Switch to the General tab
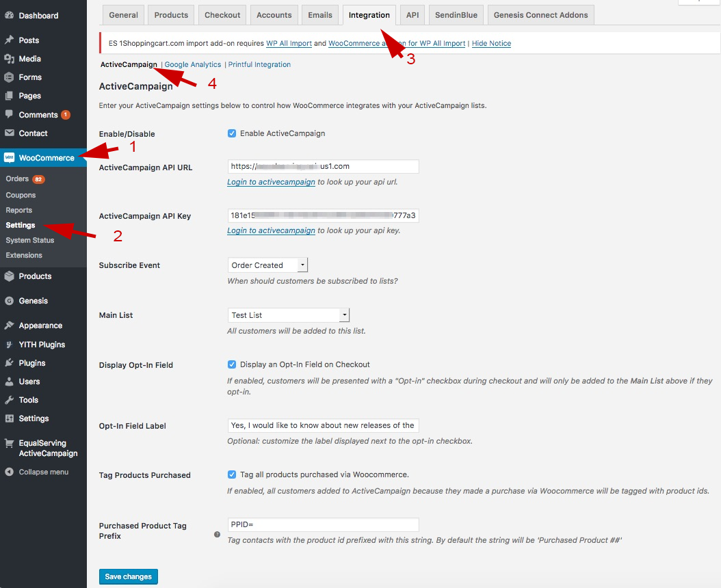The height and width of the screenshot is (588, 721). (123, 15)
